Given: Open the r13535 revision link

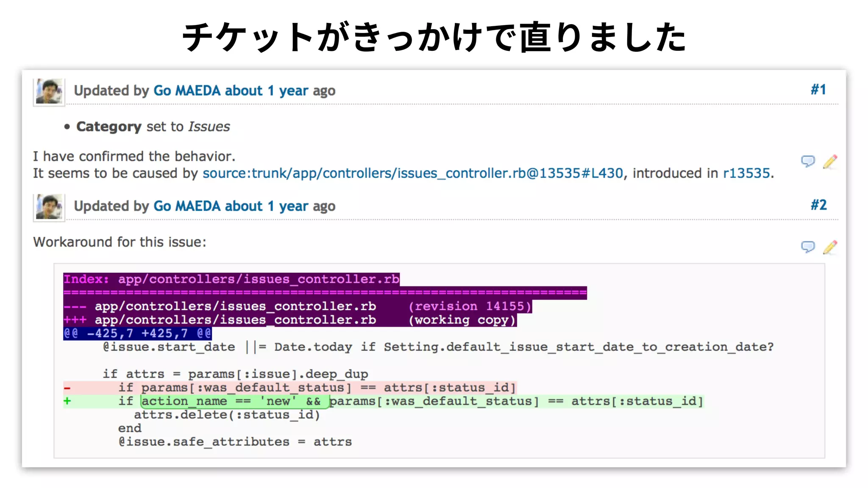Looking at the screenshot, I should 746,173.
